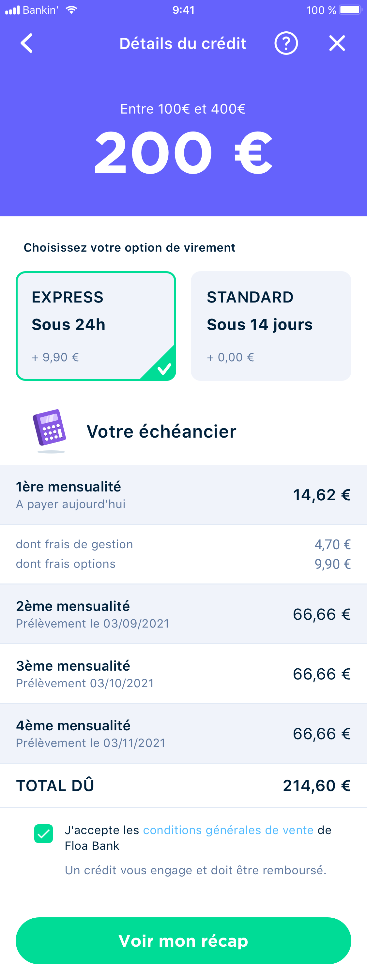The image size is (367, 980).
Task: Close the credit details with X icon
Action: coord(337,43)
